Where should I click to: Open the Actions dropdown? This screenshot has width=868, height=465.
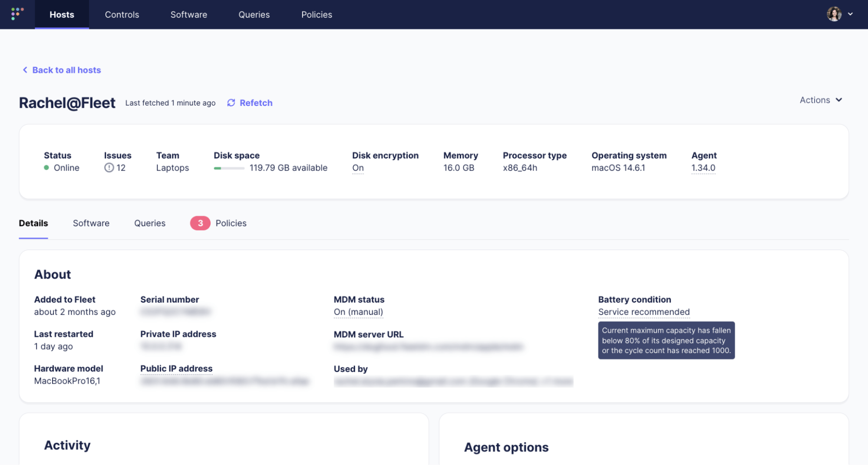[x=821, y=100]
